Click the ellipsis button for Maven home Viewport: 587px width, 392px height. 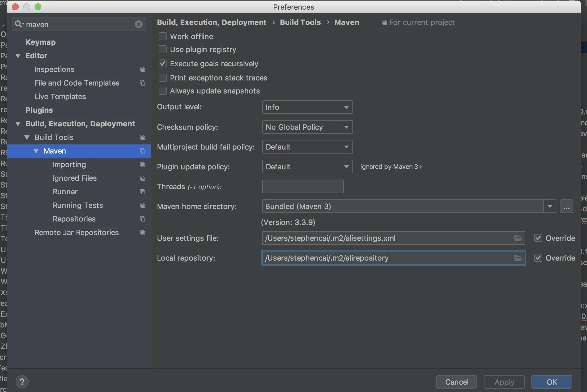click(x=566, y=206)
